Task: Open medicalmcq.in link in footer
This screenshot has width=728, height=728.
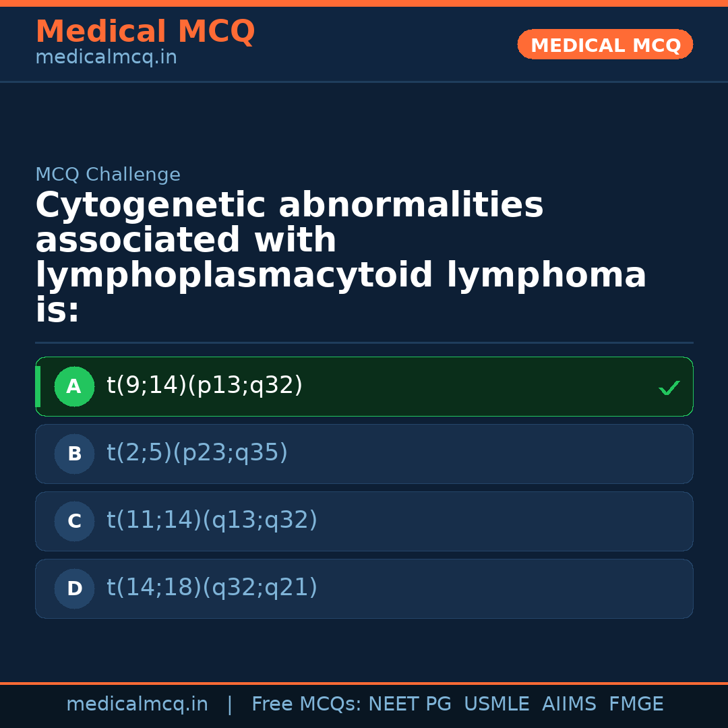Action: point(137,704)
